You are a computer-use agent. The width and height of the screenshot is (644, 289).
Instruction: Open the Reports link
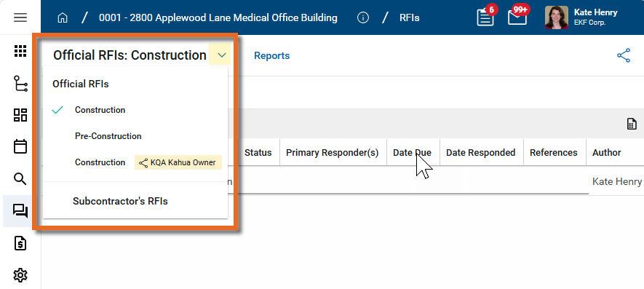(x=272, y=55)
